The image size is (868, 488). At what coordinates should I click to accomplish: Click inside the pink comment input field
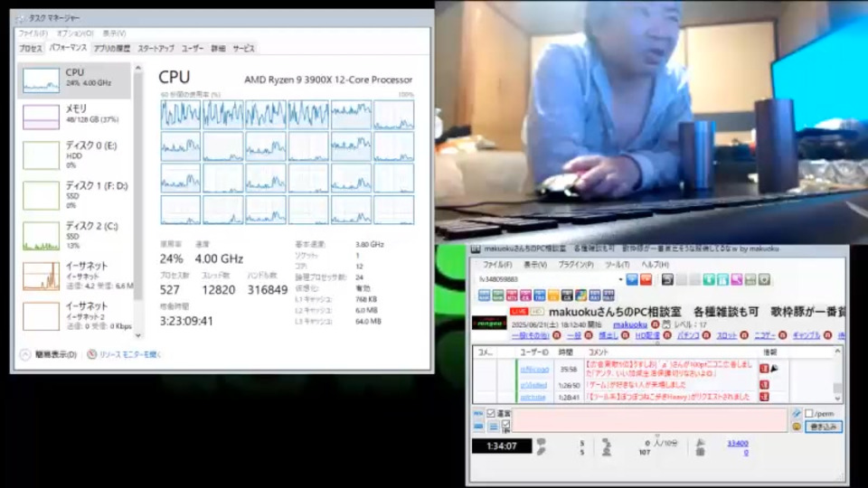point(650,420)
